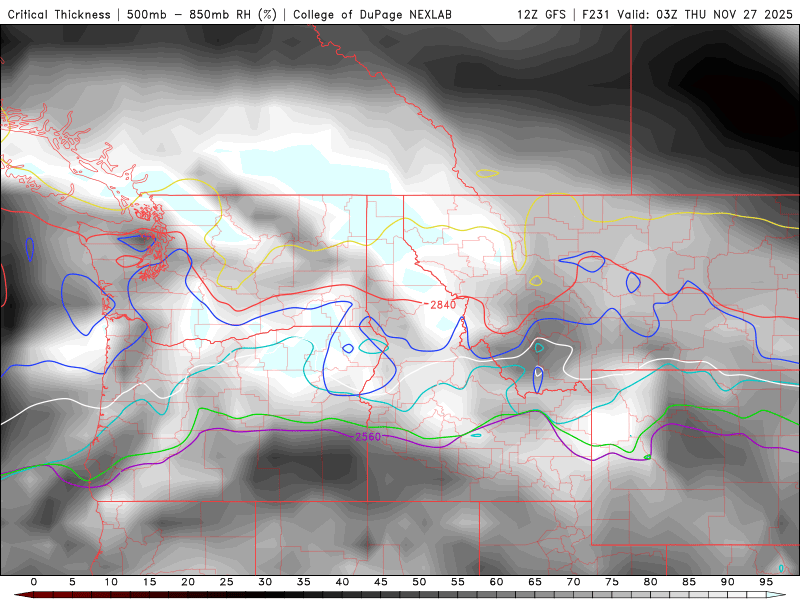Viewport: 800px width, 600px height.
Task: Click the "12Z GFS" model run text
Action: 541,14
